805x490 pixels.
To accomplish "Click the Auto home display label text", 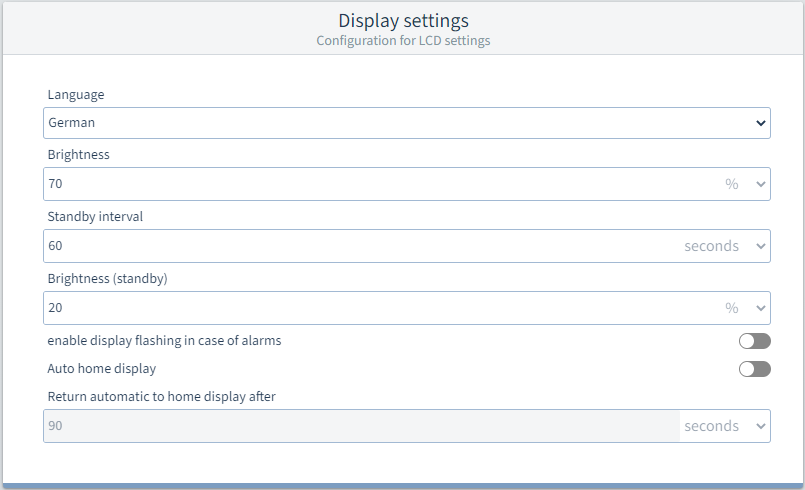I will [102, 369].
